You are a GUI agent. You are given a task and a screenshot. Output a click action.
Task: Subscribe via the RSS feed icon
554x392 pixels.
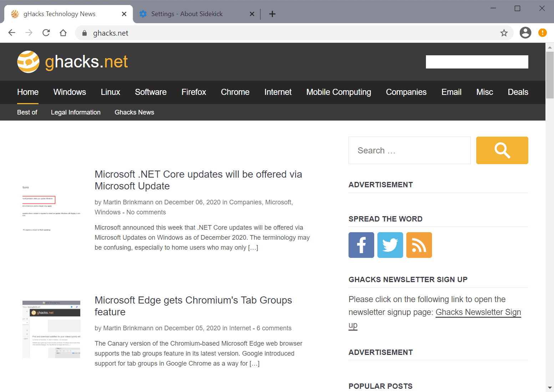[419, 245]
